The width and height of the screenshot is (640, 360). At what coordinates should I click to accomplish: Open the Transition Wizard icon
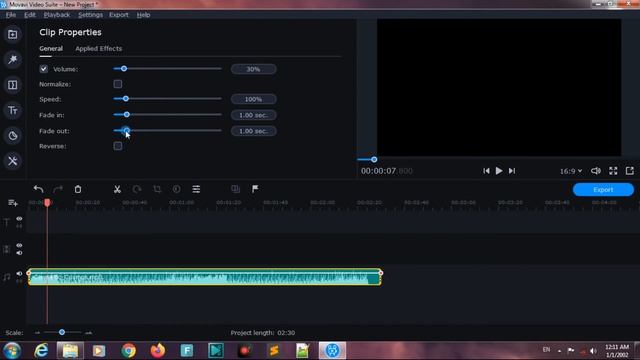click(x=235, y=189)
